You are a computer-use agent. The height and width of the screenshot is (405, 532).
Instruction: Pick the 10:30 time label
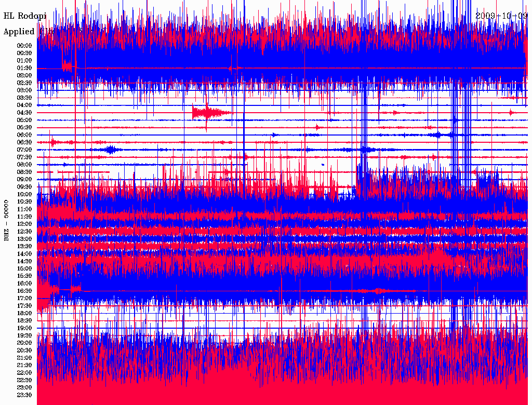(24, 202)
